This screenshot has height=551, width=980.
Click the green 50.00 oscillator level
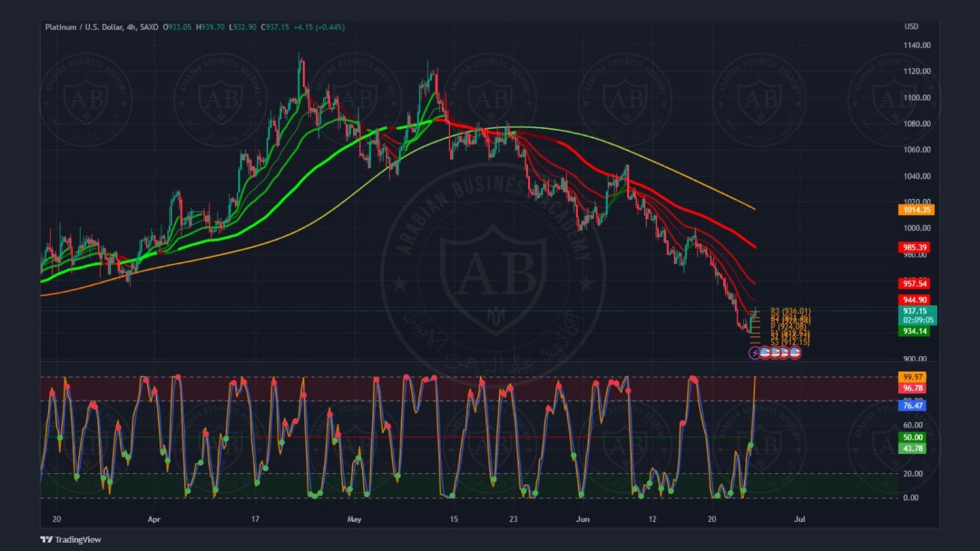913,437
